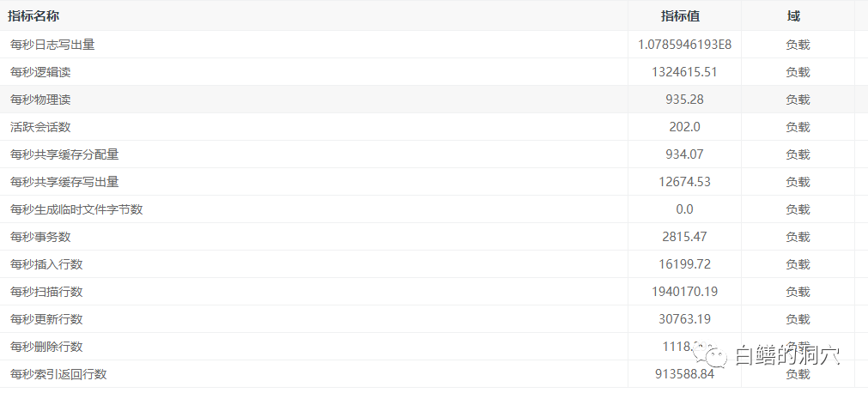Viewport: 868px width, 393px height.
Task: Click the 负载 cell in the 每秒事务数 row
Action: point(798,237)
